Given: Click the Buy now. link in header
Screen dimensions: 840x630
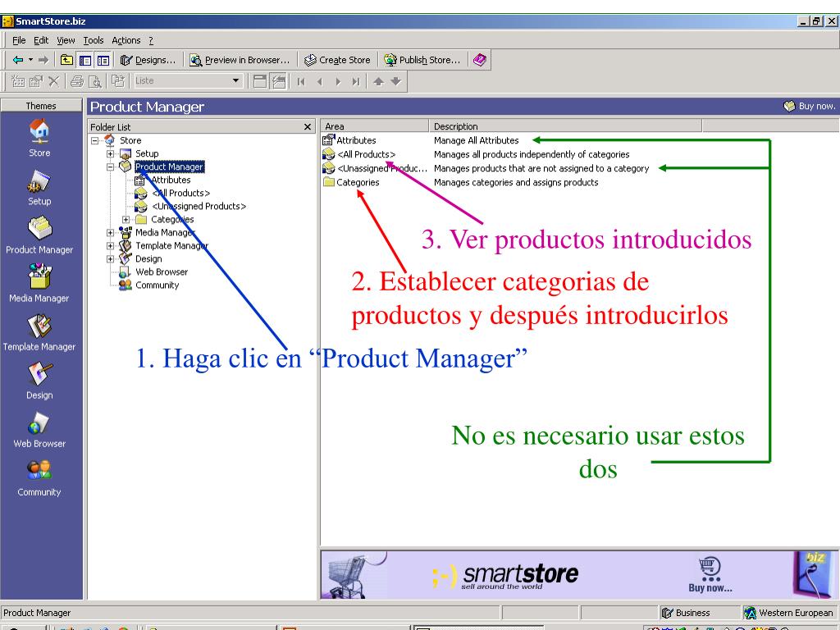Looking at the screenshot, I should 810,106.
